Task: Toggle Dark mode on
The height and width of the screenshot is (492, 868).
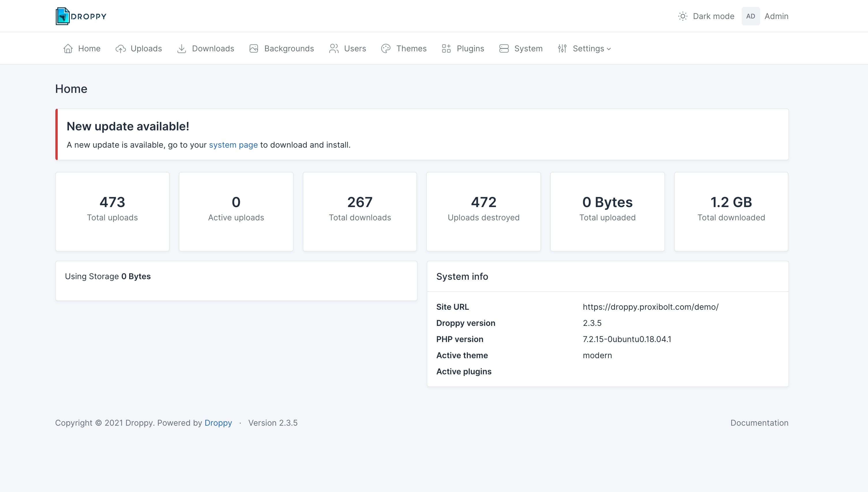Action: click(713, 16)
